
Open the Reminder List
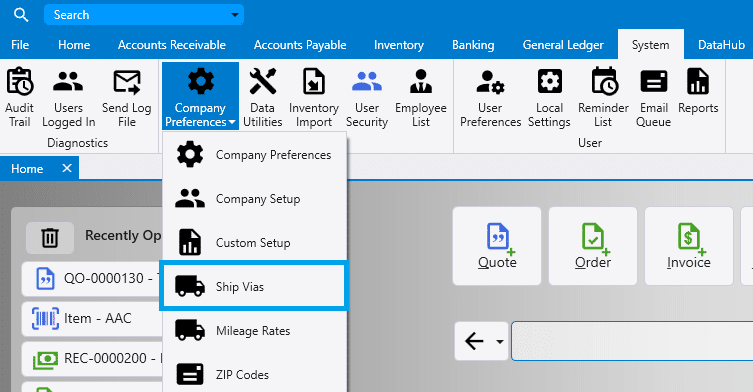click(x=603, y=98)
